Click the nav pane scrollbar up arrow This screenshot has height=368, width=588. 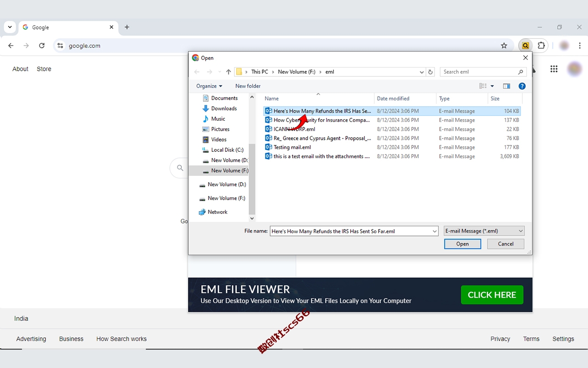[x=252, y=98]
